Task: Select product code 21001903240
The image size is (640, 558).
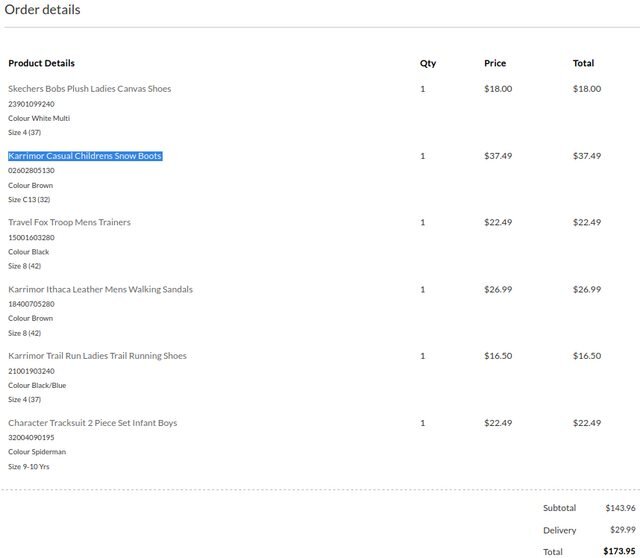Action: (x=31, y=371)
